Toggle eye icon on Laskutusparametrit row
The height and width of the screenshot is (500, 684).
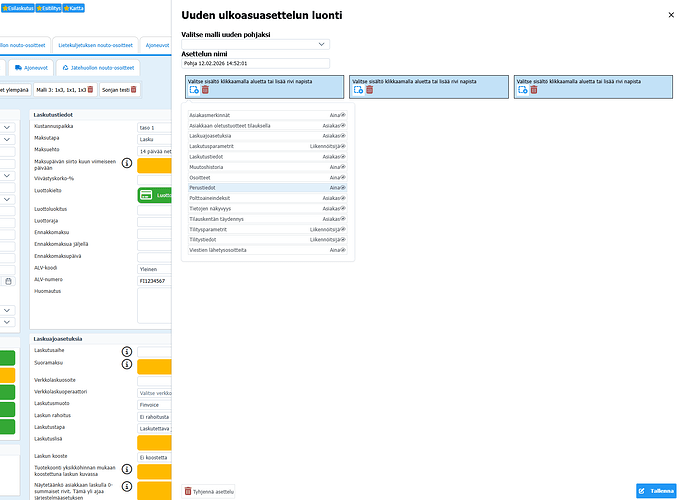pos(343,146)
